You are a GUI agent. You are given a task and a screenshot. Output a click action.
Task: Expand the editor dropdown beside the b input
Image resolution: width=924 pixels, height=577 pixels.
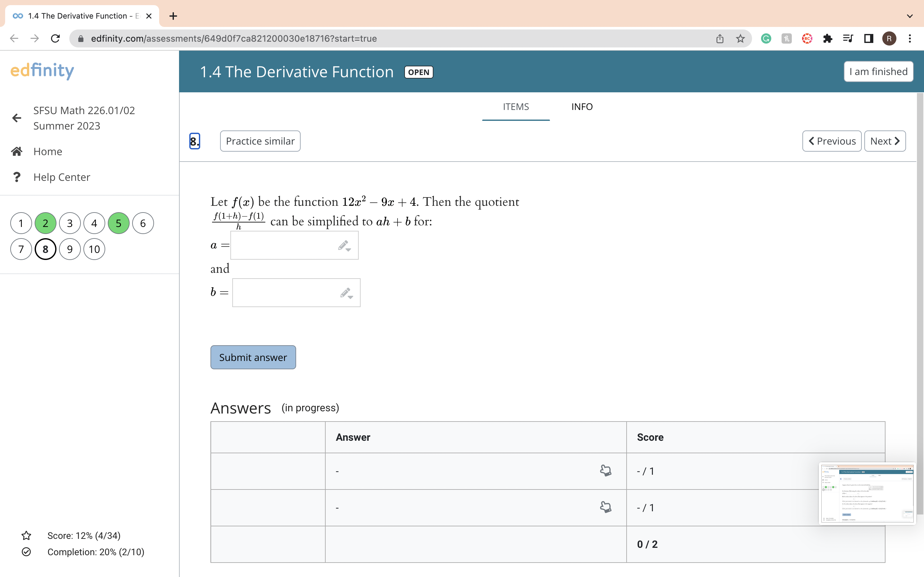click(350, 297)
